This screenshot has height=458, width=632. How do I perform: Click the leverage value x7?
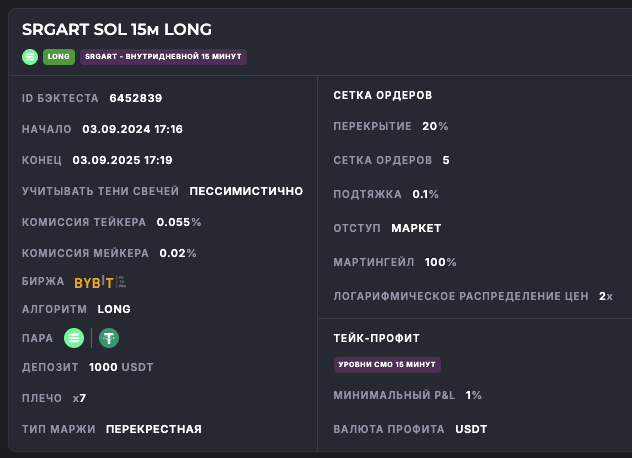(80, 398)
